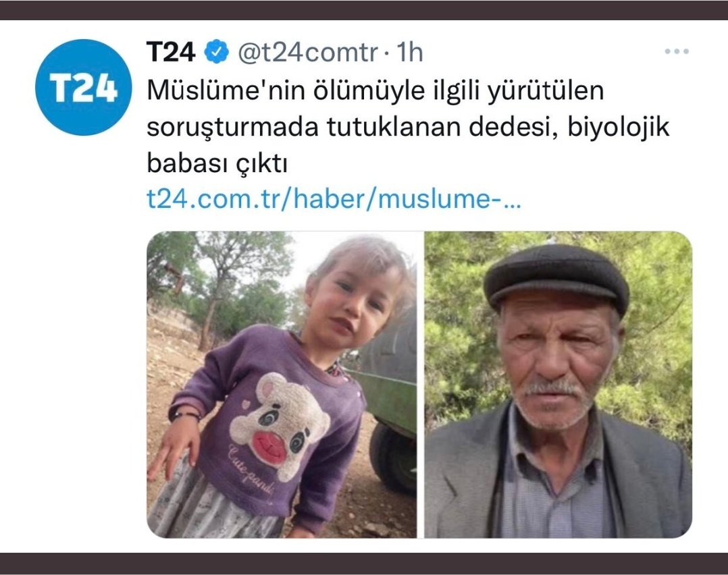Open the T24 round profile avatar
Screen dimensions: 728x575
tap(84, 87)
